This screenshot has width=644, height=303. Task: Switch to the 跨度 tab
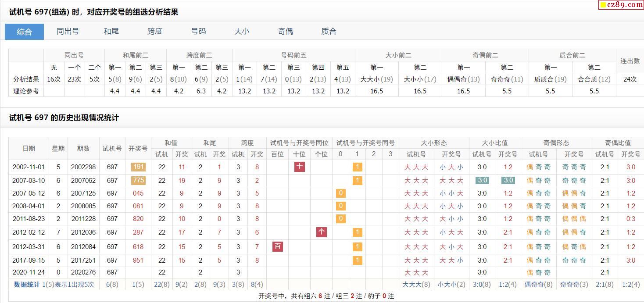(x=155, y=32)
